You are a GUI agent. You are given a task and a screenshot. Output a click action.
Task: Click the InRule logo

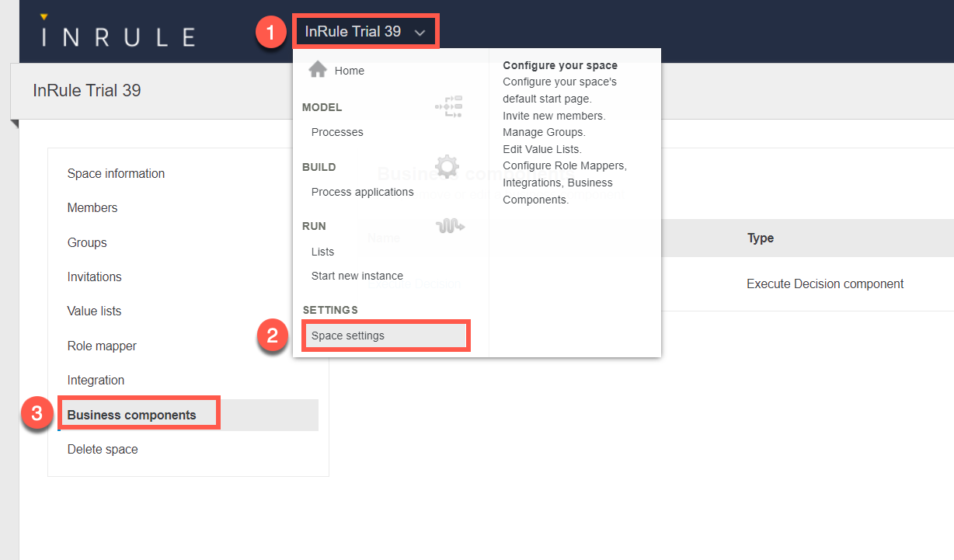tap(117, 35)
